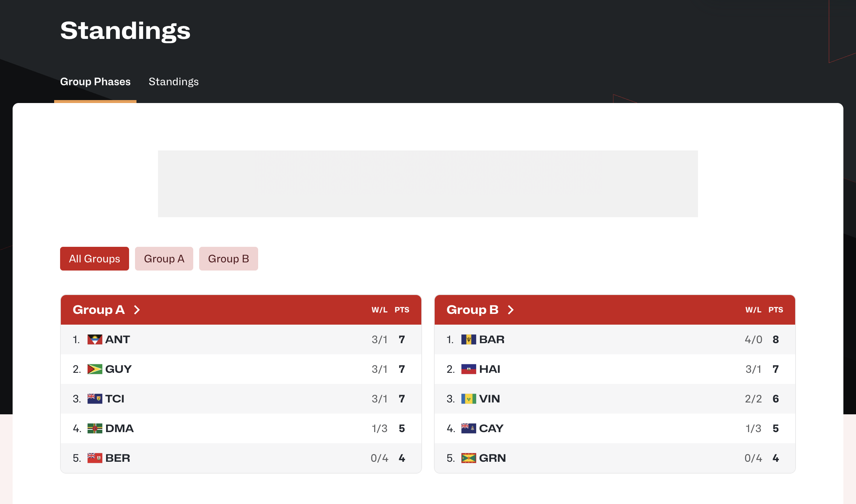This screenshot has height=504, width=856.
Task: Click the Guyana flag icon next to GUY
Action: [x=95, y=369]
